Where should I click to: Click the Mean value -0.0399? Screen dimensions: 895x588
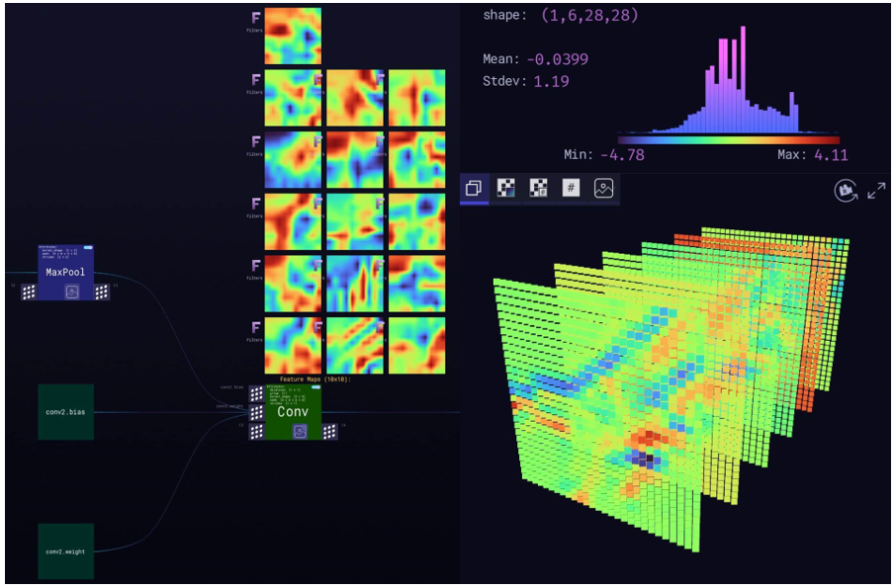coord(557,59)
